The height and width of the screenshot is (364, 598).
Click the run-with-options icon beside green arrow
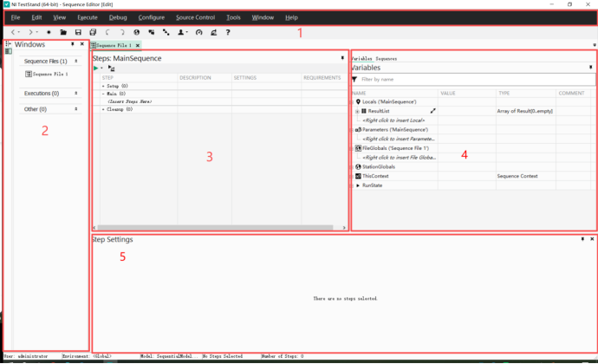click(x=111, y=68)
